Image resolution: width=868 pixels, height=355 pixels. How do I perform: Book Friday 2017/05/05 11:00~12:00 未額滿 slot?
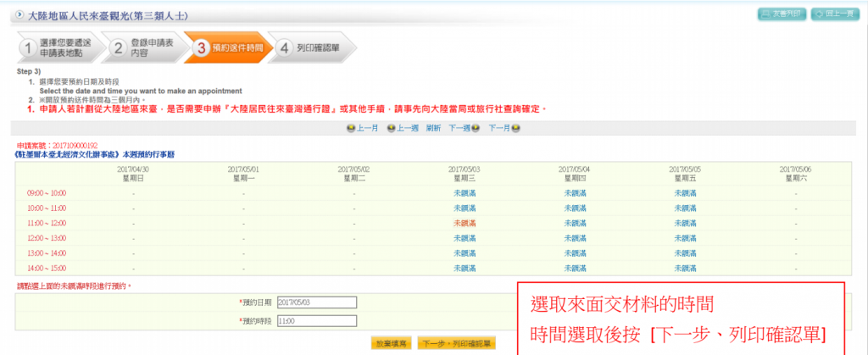click(x=685, y=224)
